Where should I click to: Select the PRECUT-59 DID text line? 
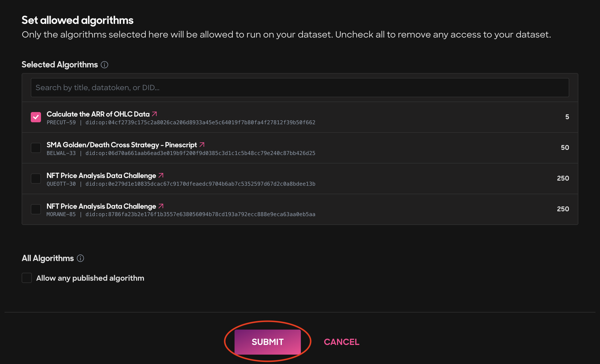[181, 123]
